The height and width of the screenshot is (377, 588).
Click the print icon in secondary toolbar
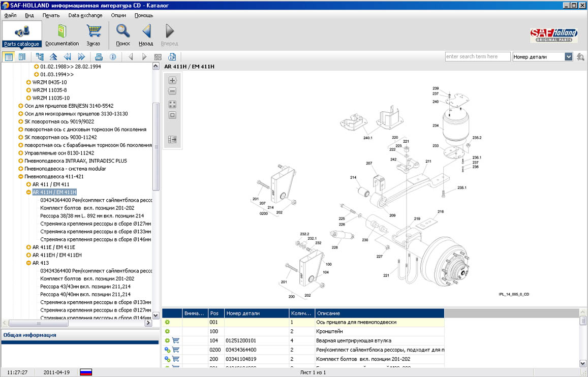(99, 57)
